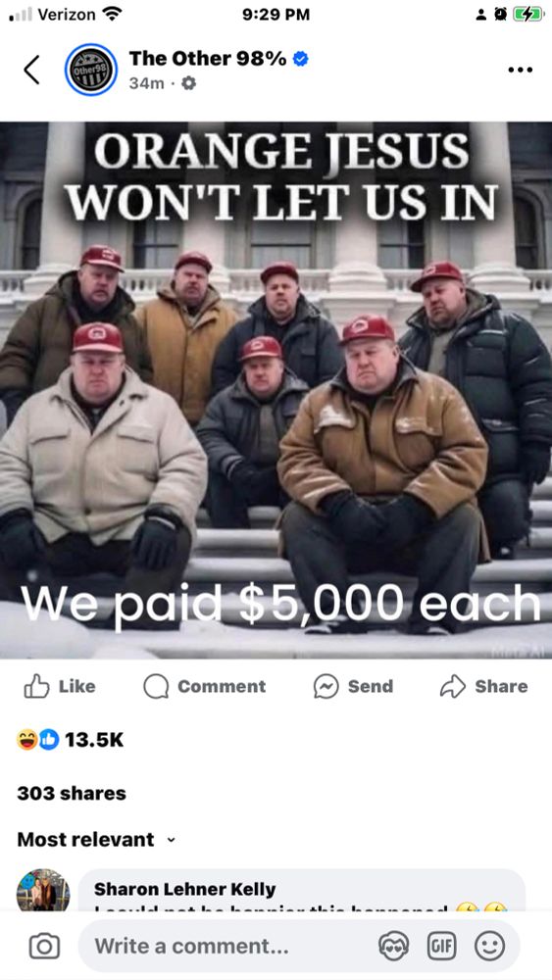Image resolution: width=552 pixels, height=980 pixels.
Task: Open the 303 shares list
Action: click(72, 793)
